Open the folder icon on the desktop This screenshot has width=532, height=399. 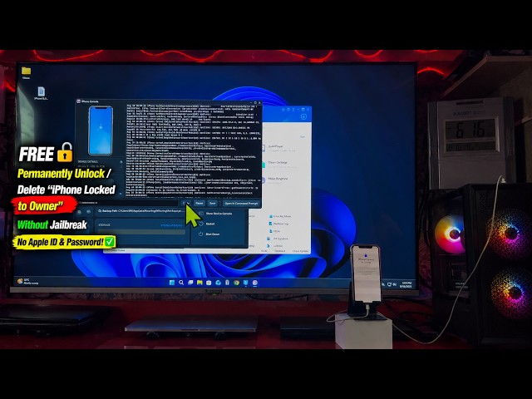point(26,72)
